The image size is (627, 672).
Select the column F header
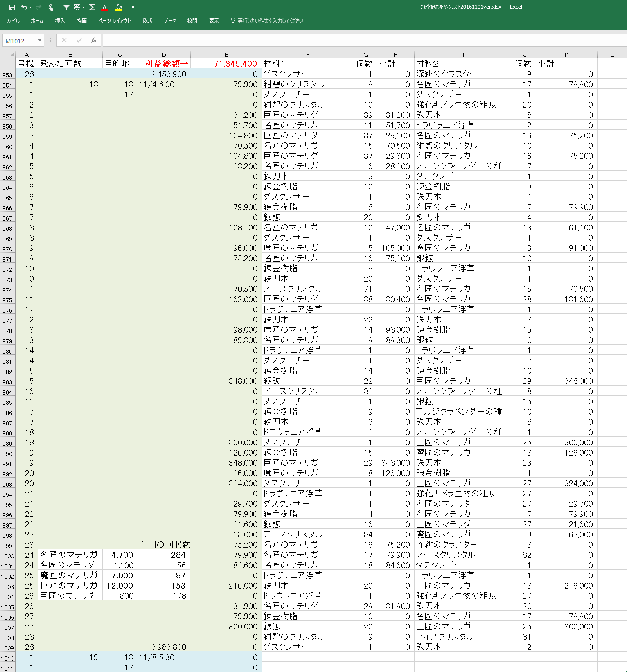point(308,54)
